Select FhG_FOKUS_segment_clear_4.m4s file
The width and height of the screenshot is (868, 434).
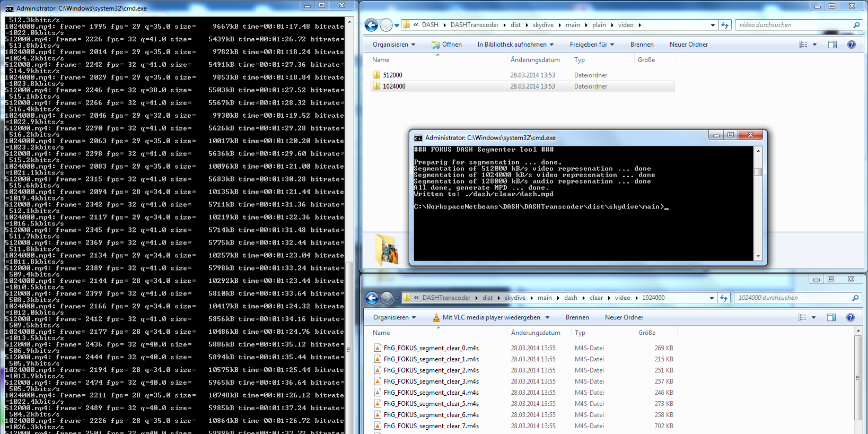click(x=431, y=393)
